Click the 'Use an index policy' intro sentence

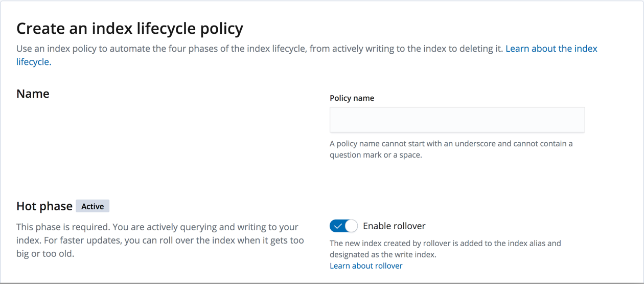click(x=260, y=49)
